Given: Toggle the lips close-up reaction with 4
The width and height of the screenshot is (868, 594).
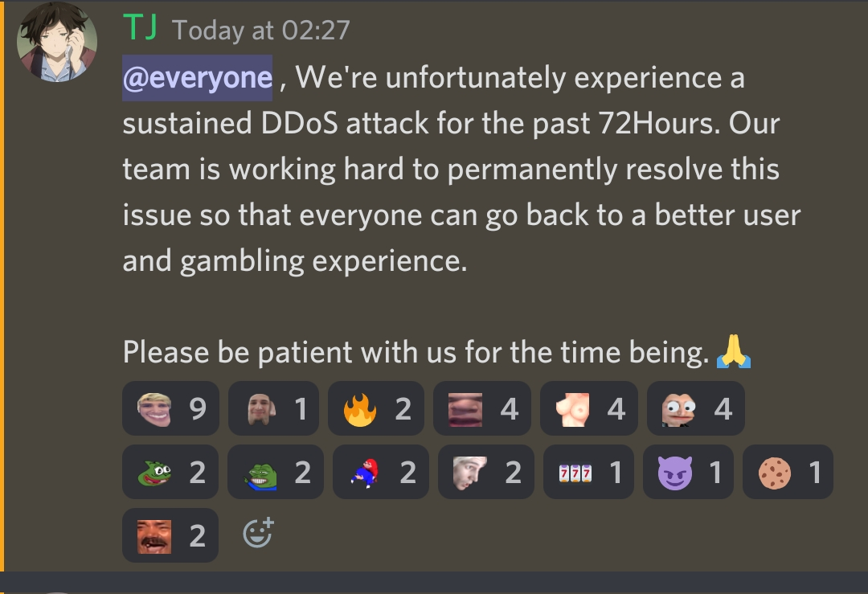Looking at the screenshot, I should [482, 408].
